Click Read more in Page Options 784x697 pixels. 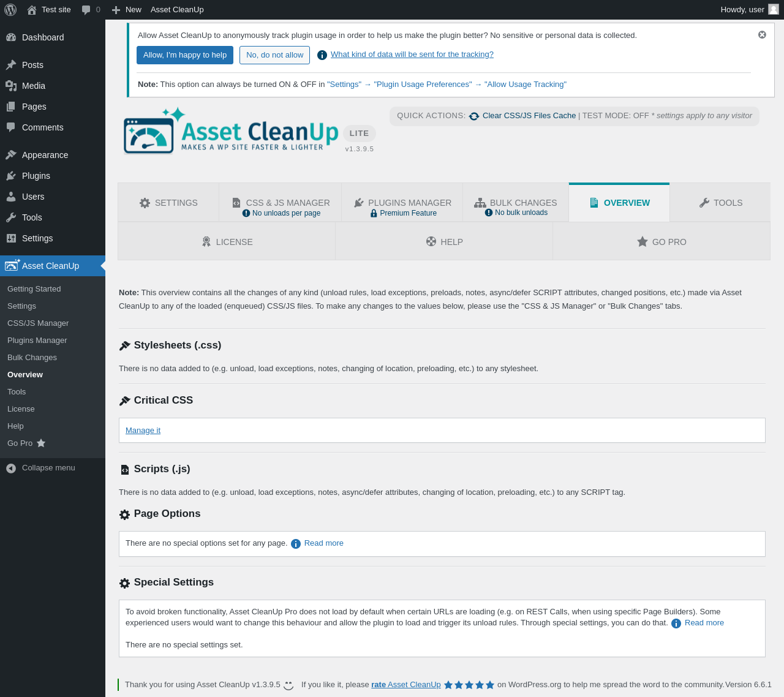coord(323,543)
